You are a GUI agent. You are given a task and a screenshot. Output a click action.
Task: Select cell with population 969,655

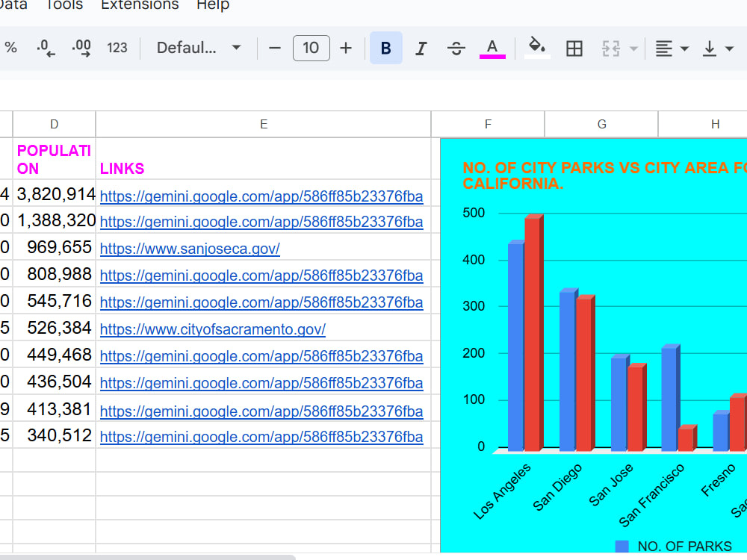pyautogui.click(x=55, y=246)
